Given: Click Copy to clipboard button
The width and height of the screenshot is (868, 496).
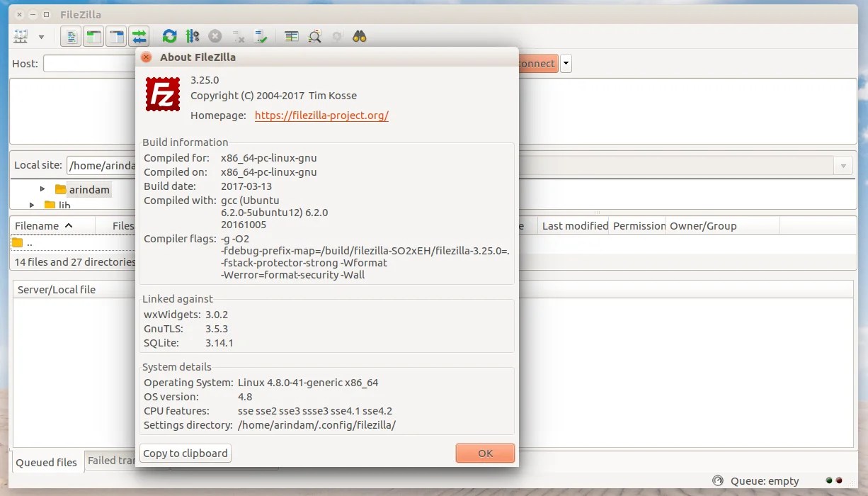Looking at the screenshot, I should point(185,453).
